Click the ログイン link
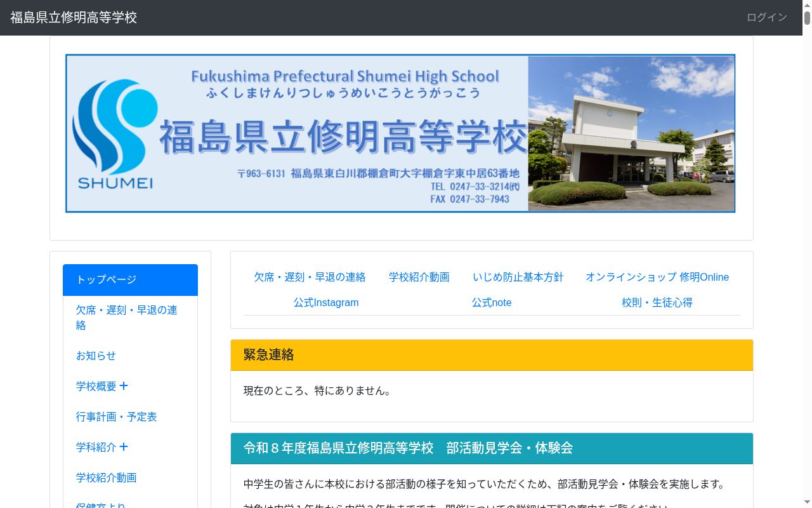 [766, 18]
